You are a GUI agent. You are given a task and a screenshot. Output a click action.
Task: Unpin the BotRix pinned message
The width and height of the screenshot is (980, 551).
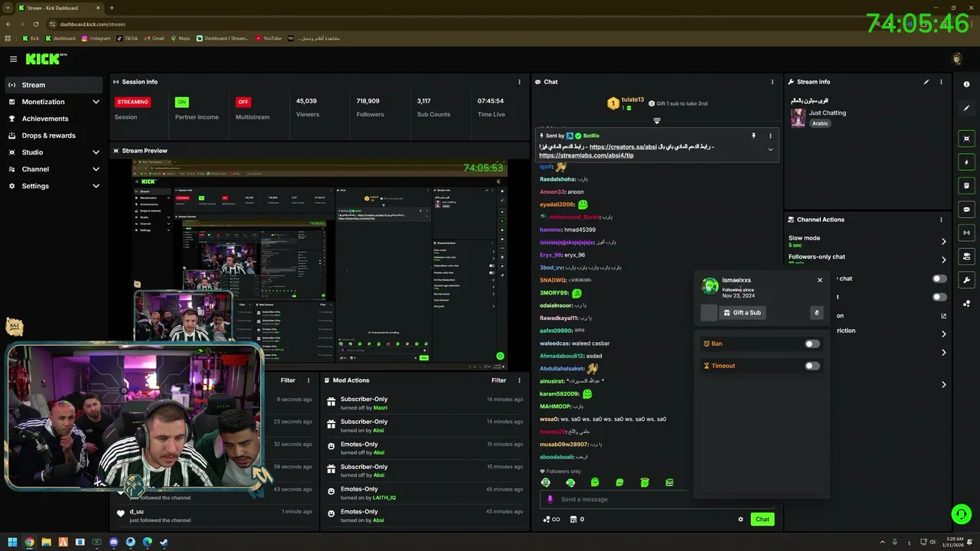coord(753,135)
